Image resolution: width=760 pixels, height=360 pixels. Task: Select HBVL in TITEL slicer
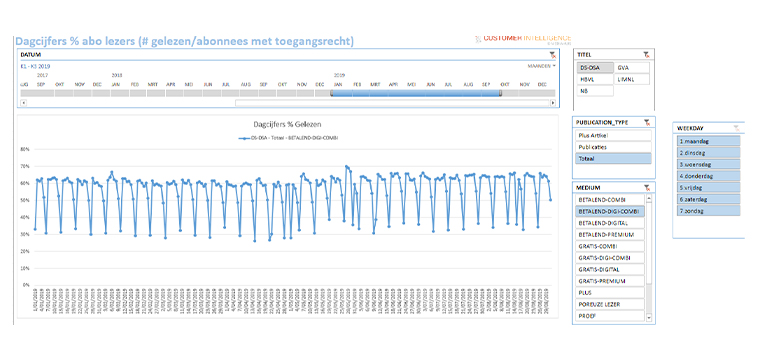(x=595, y=79)
